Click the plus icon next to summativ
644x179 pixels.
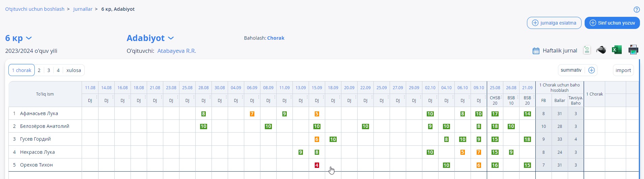click(591, 70)
